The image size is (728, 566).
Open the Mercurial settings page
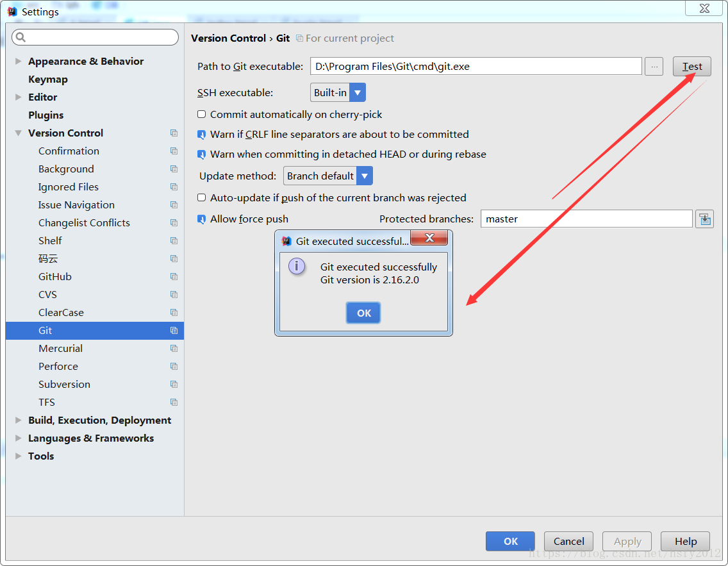(60, 348)
